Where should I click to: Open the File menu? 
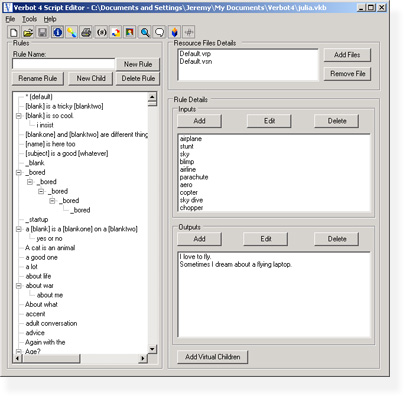[x=10, y=19]
